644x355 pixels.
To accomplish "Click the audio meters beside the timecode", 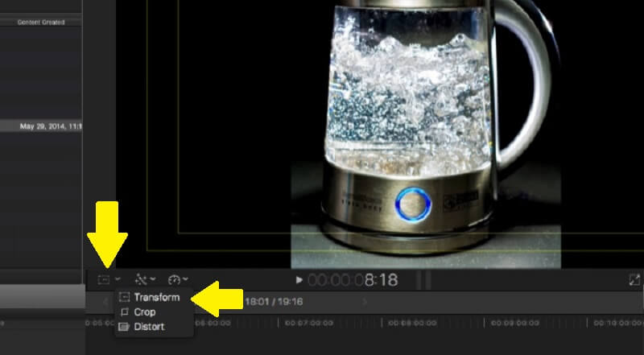I will (x=423, y=280).
